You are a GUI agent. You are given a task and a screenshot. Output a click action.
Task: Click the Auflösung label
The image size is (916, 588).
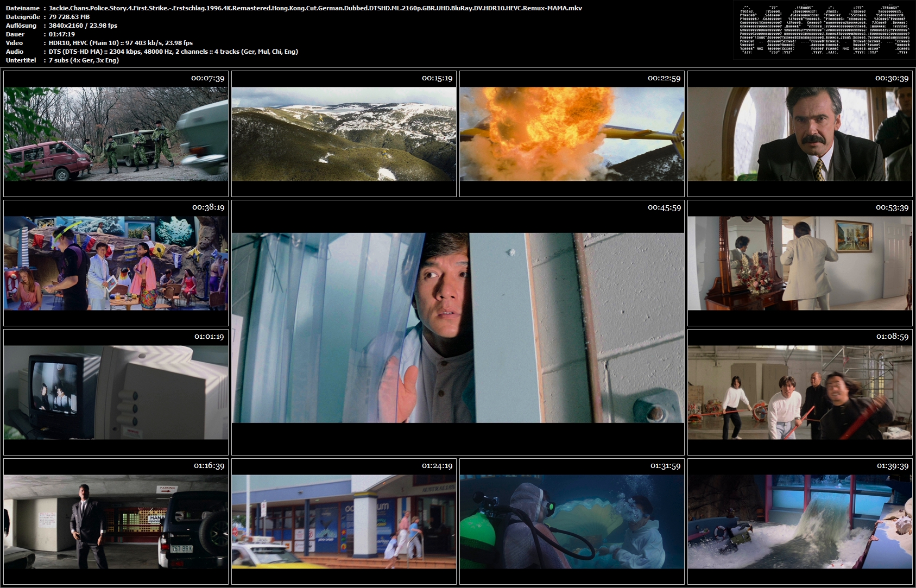[21, 26]
